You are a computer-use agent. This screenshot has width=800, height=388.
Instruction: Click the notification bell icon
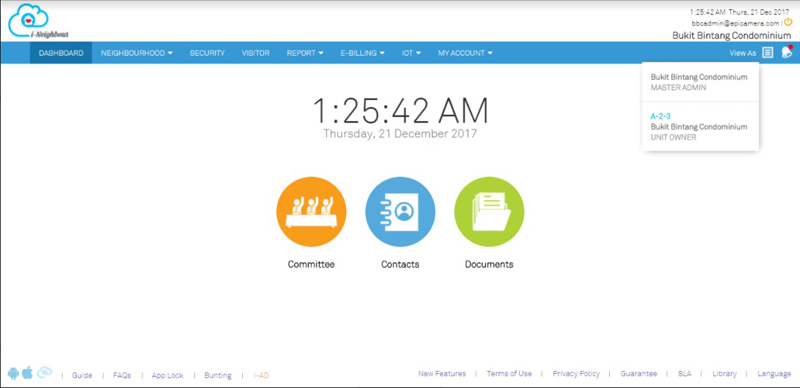pyautogui.click(x=787, y=52)
